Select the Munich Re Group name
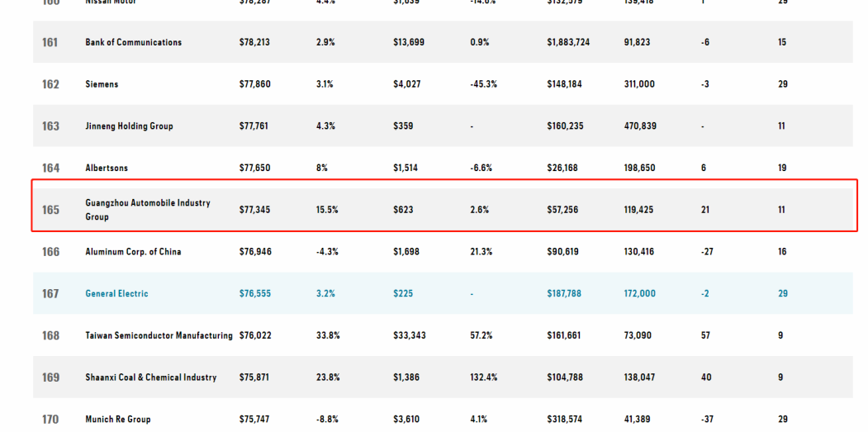This screenshot has width=868, height=432. coord(117,420)
